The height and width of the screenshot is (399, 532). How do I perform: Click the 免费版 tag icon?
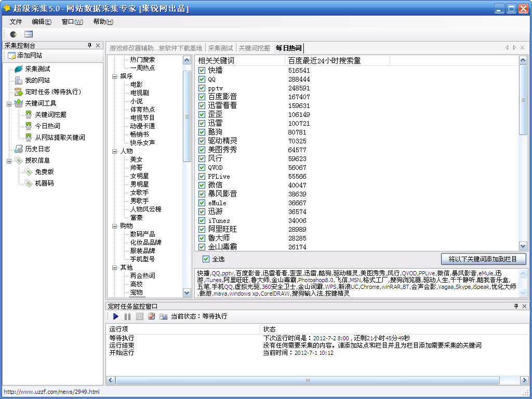29,171
